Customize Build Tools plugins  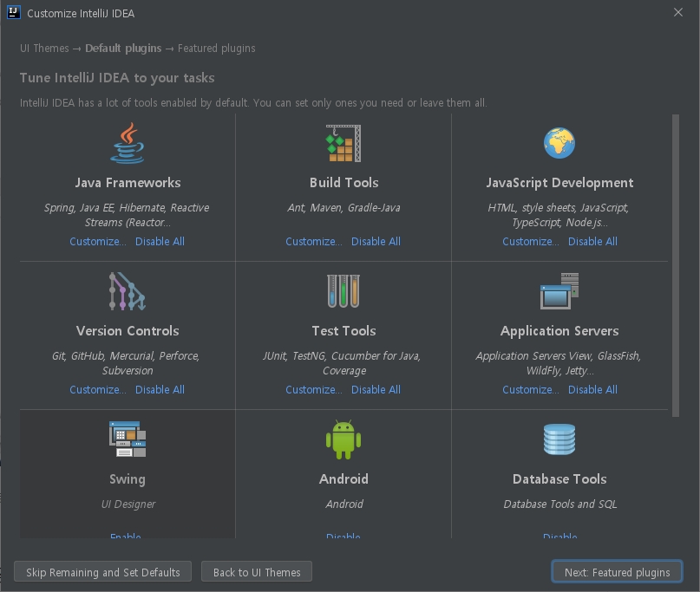[314, 241]
